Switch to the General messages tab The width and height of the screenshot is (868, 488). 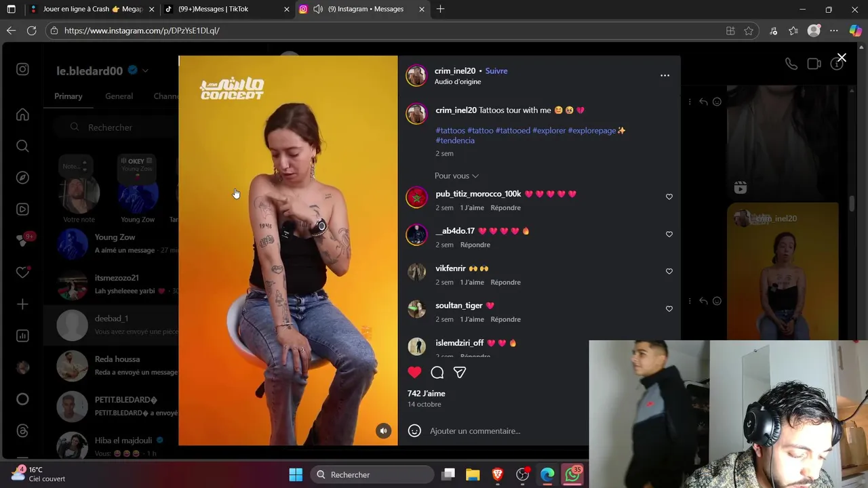[x=119, y=96]
